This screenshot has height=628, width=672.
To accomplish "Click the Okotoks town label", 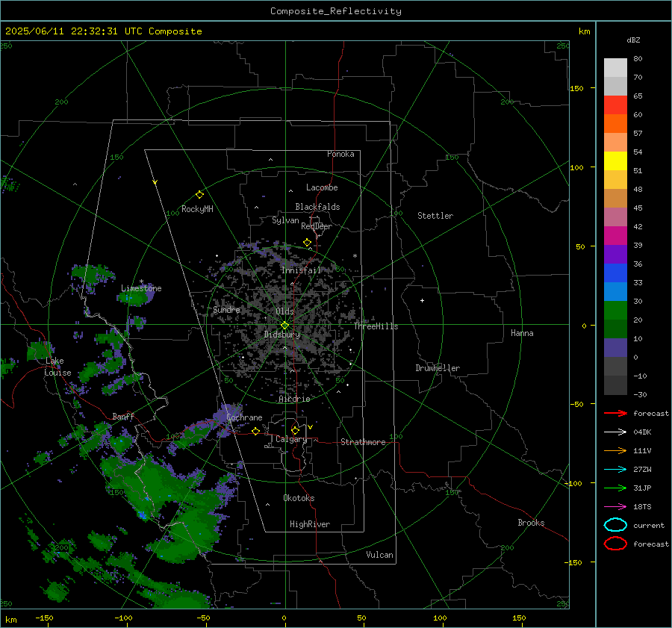I will coord(299,498).
